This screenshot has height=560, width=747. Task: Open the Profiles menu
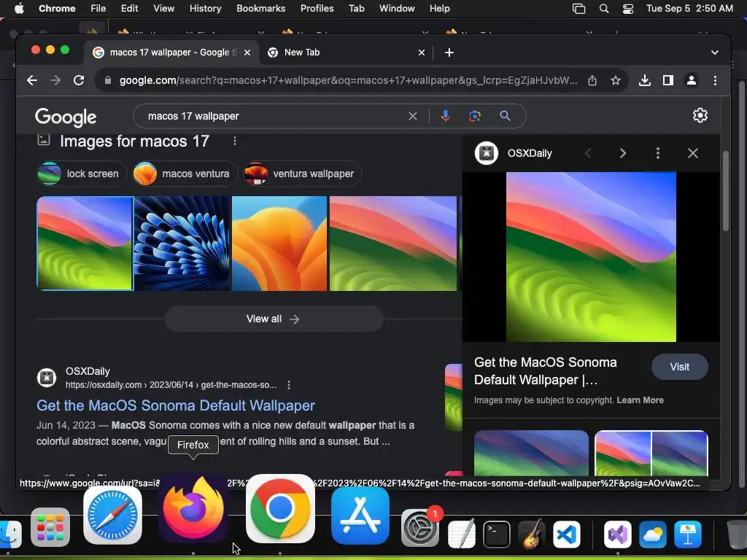point(317,9)
